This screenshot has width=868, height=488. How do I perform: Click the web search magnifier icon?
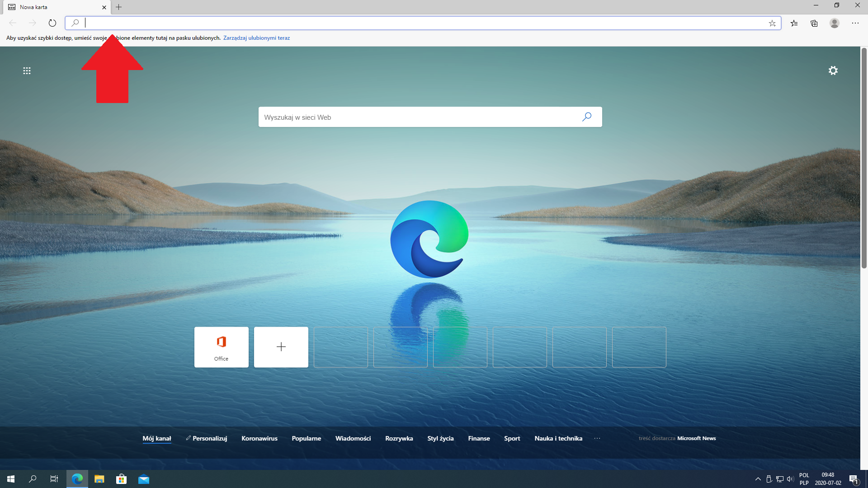click(587, 117)
